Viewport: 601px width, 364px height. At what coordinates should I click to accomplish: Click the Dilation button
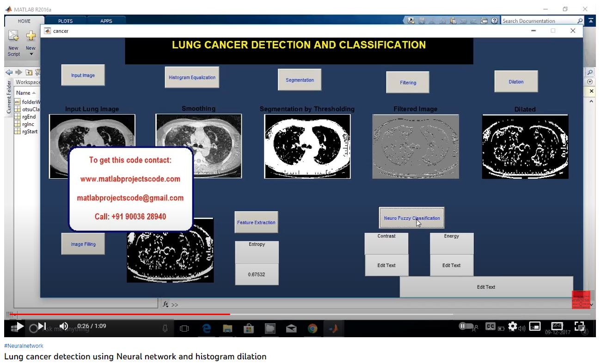tap(516, 82)
